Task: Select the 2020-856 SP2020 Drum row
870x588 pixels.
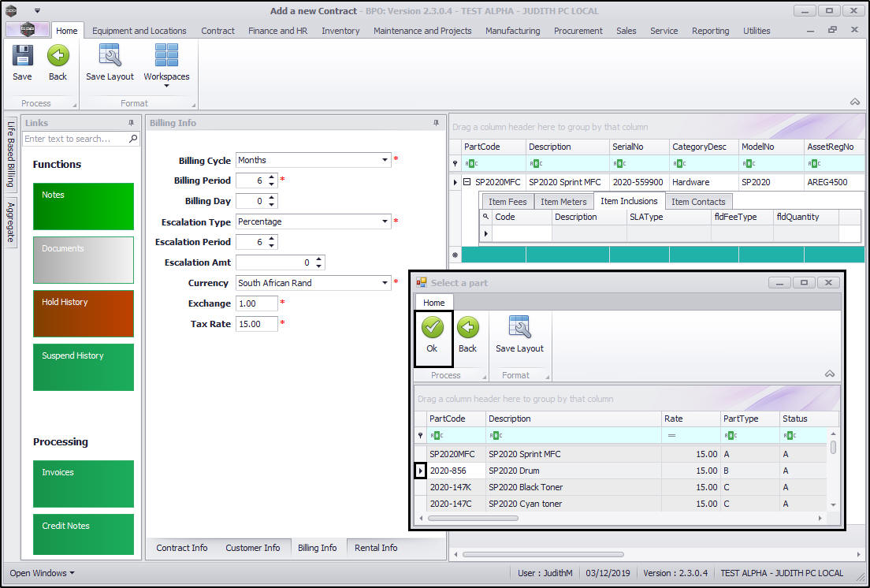Action: [x=513, y=471]
